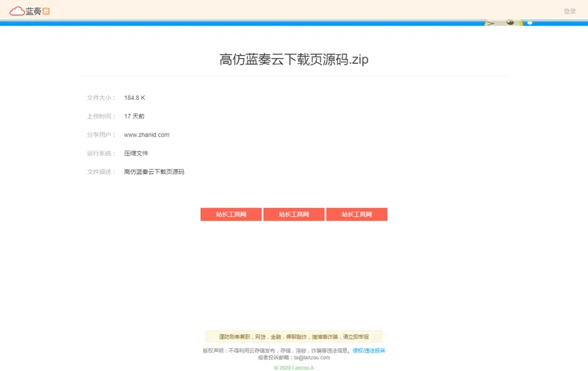Screen dimensions: 588x371
Task: Click the cartoon character in the blue banner
Action: (x=507, y=23)
